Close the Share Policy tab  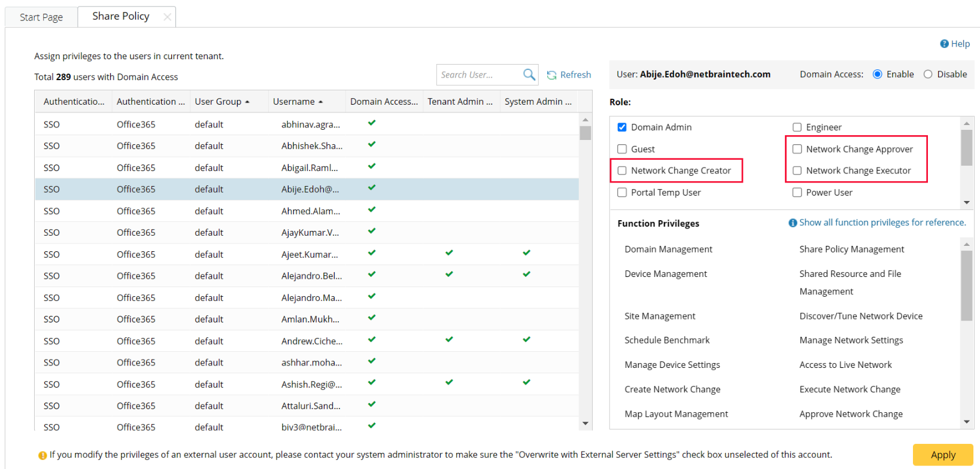point(168,17)
